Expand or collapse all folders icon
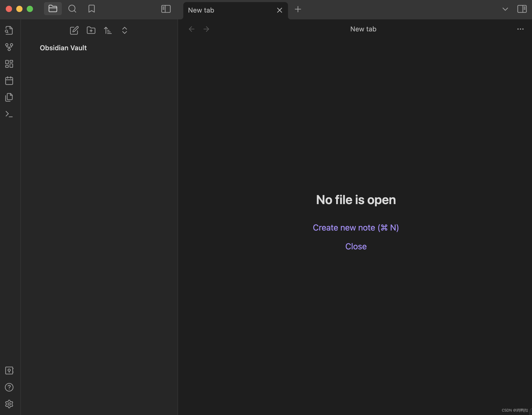532x415 pixels. point(125,30)
